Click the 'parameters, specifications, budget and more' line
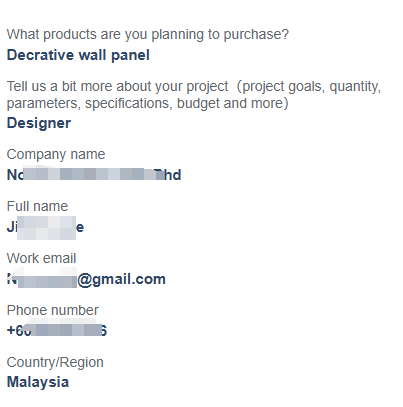 point(148,103)
